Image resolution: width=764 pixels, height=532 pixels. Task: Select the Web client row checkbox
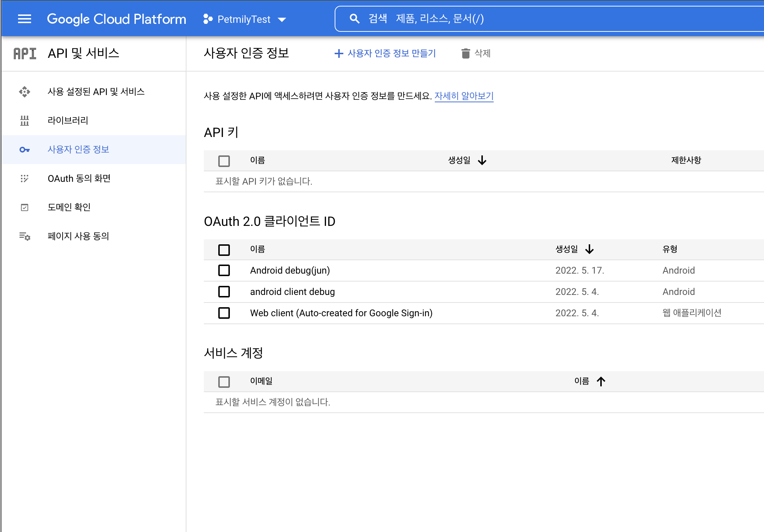point(224,313)
